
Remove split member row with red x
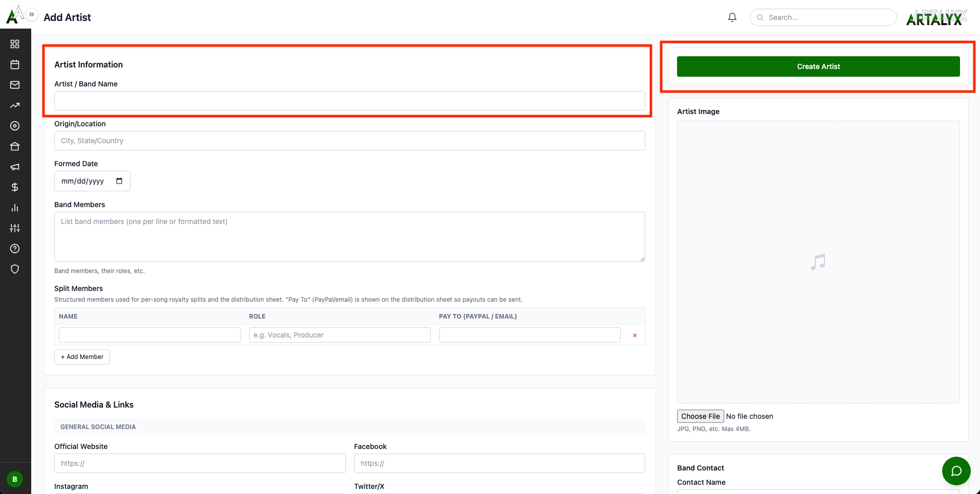(x=635, y=335)
